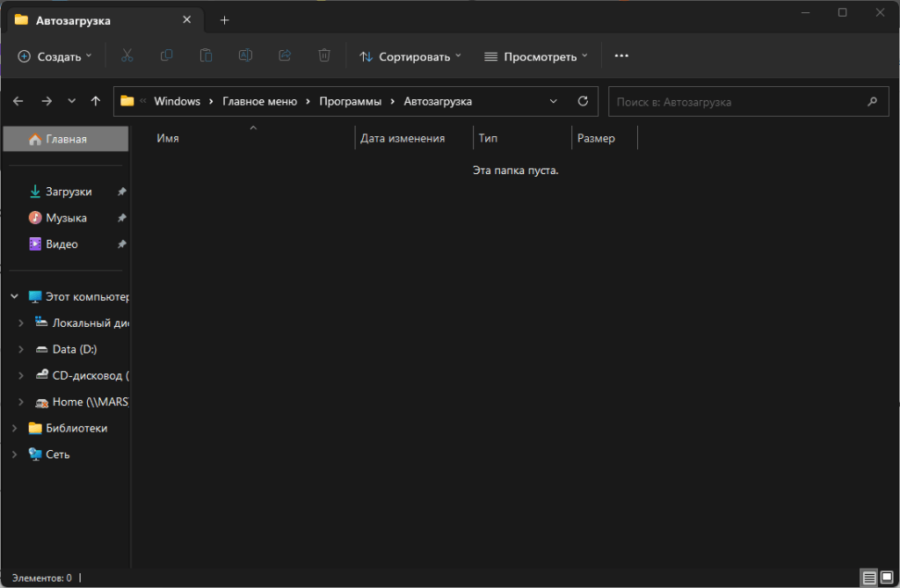Sort by Дата изменения column
Viewport: 900px width, 588px height.
403,138
